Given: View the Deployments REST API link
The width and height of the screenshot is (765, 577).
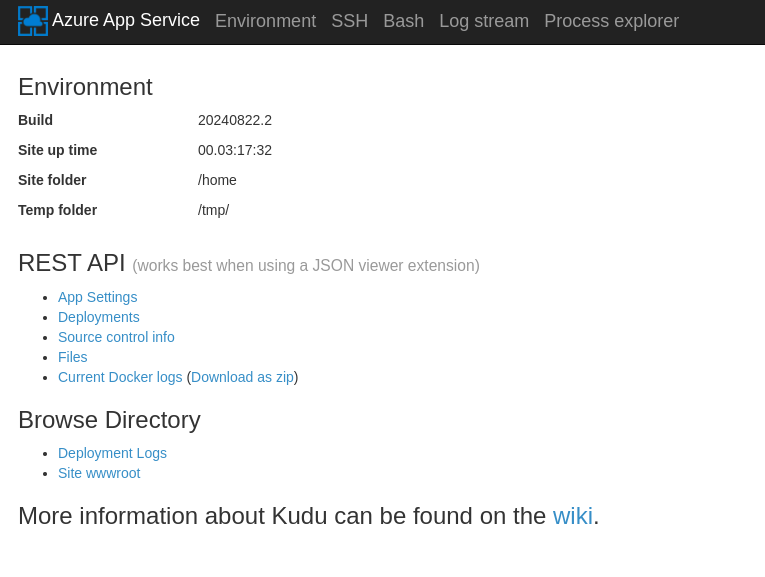Looking at the screenshot, I should (x=99, y=317).
